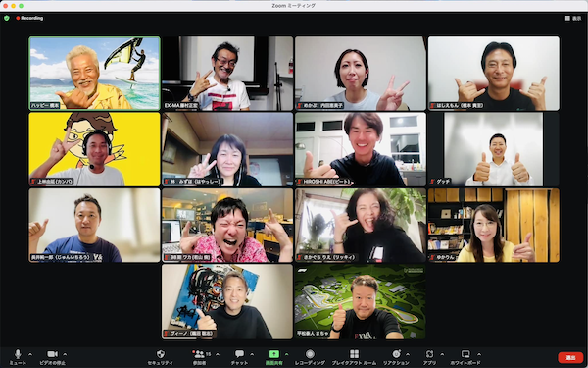
Task: Expand the arrow beside the Participants icon
Action: 218,354
